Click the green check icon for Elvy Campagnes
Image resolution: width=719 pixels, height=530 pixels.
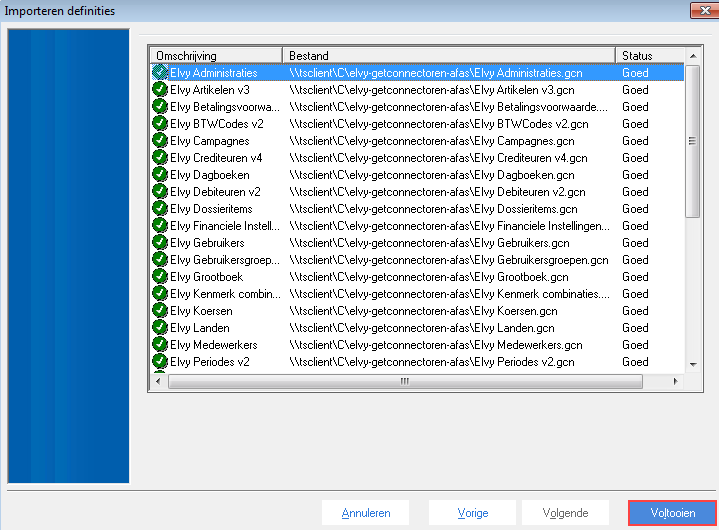click(160, 140)
